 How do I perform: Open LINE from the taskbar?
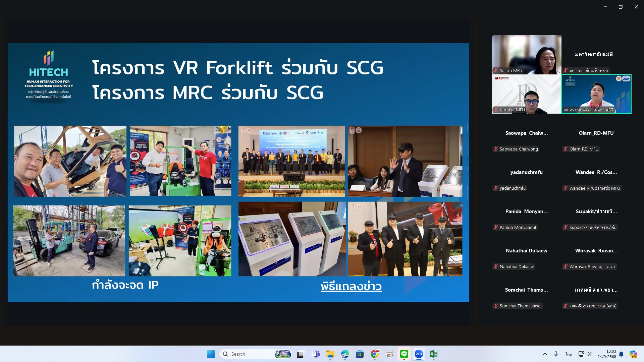point(404,354)
